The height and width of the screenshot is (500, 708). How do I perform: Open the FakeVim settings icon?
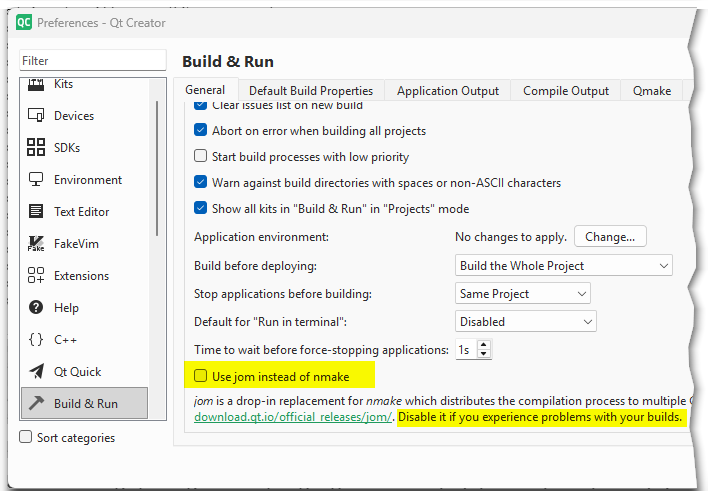36,244
